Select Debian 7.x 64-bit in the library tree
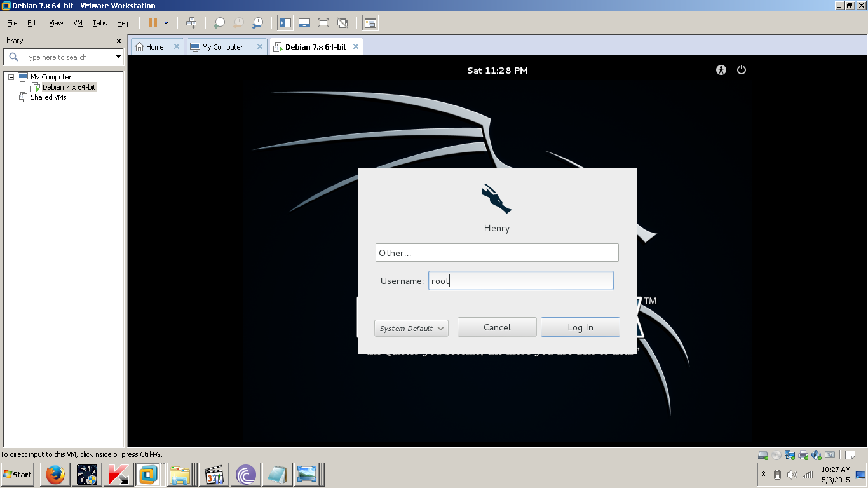 69,87
